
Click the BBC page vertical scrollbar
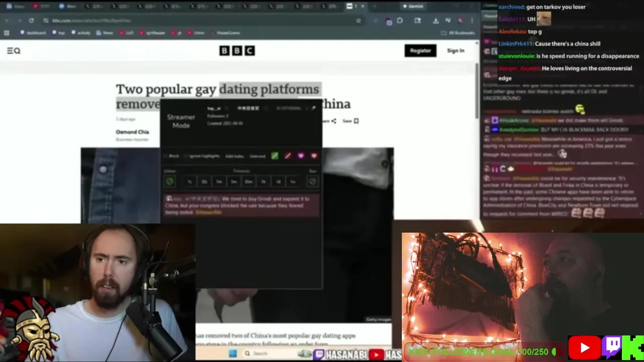pyautogui.click(x=477, y=90)
